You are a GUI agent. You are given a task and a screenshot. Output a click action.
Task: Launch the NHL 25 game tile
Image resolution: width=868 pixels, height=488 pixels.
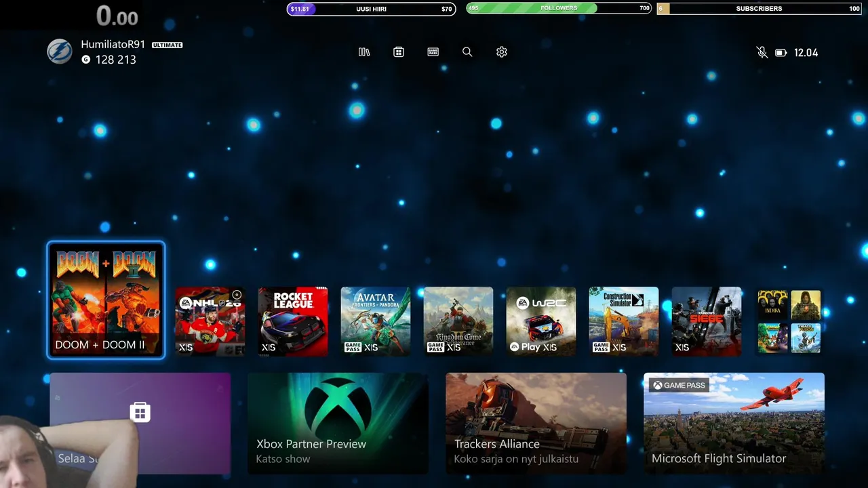click(x=210, y=321)
